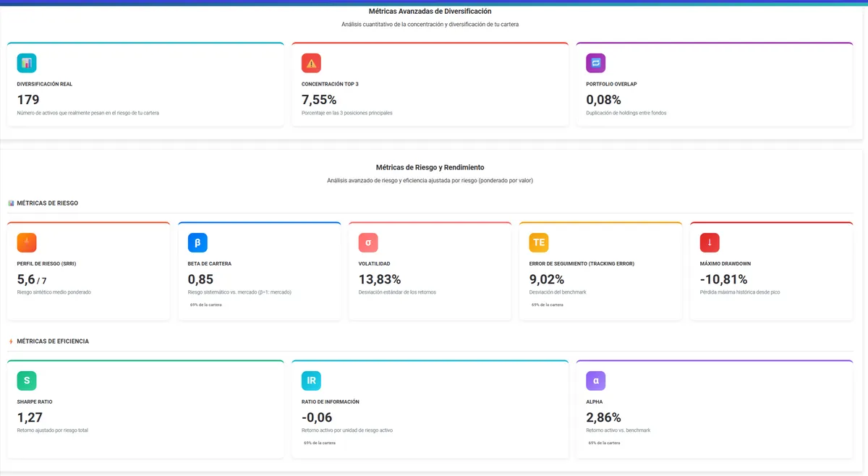Select the Métricas de Riesgo section header
The image size is (868, 476).
tap(47, 203)
